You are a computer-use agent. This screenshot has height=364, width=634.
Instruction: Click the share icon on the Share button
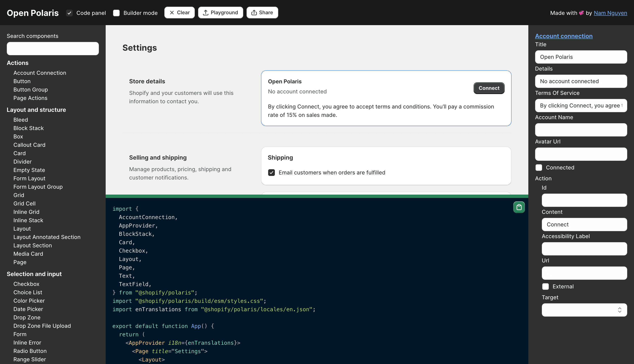point(254,13)
